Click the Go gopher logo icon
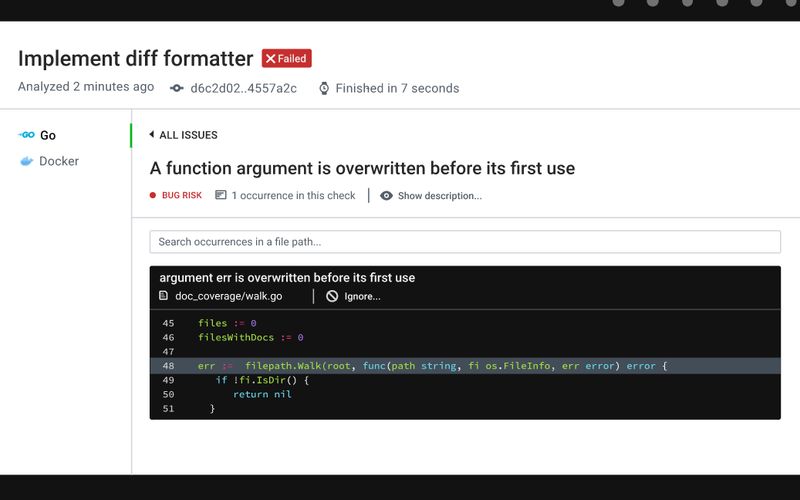This screenshot has width=800, height=500. [x=27, y=135]
